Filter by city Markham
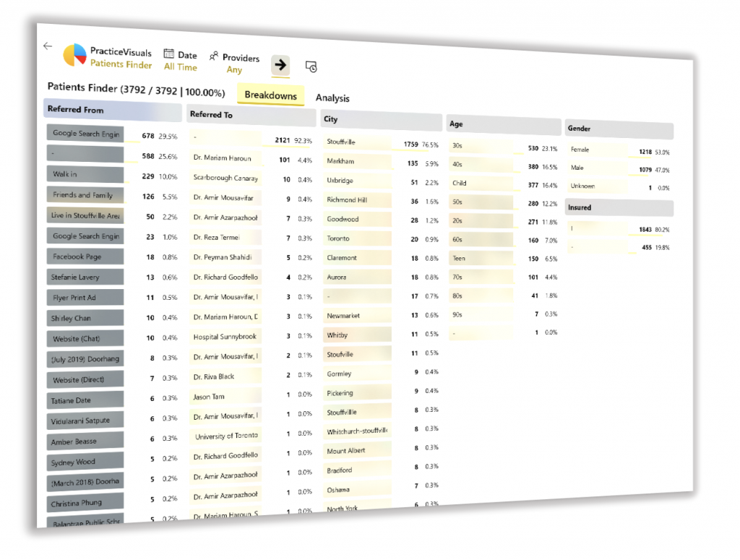740x560 pixels. 356,161
